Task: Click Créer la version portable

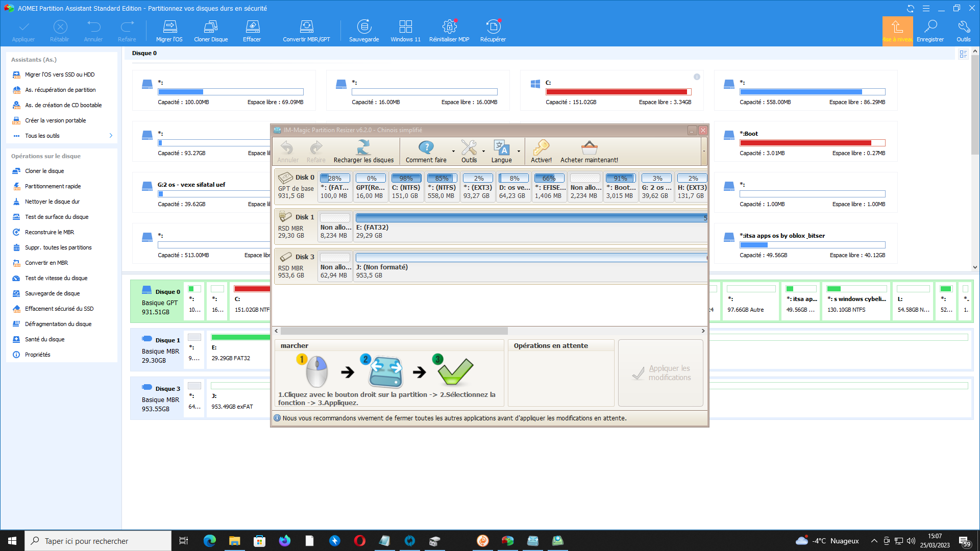Action: [x=55, y=120]
